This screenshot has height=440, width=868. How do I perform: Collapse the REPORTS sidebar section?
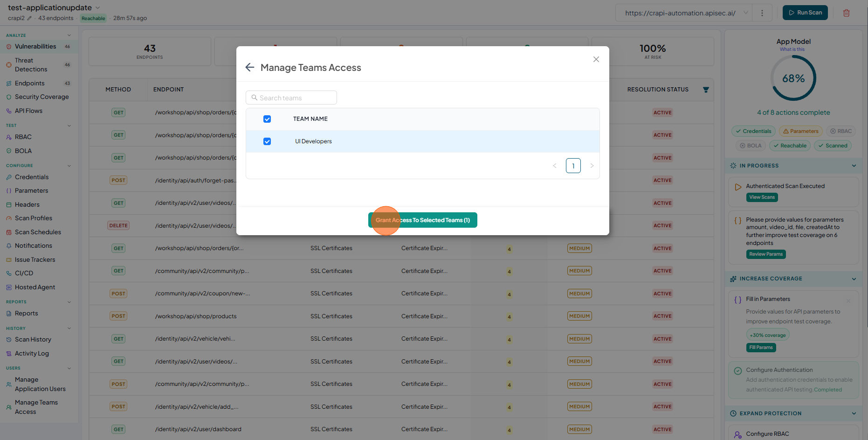point(69,302)
